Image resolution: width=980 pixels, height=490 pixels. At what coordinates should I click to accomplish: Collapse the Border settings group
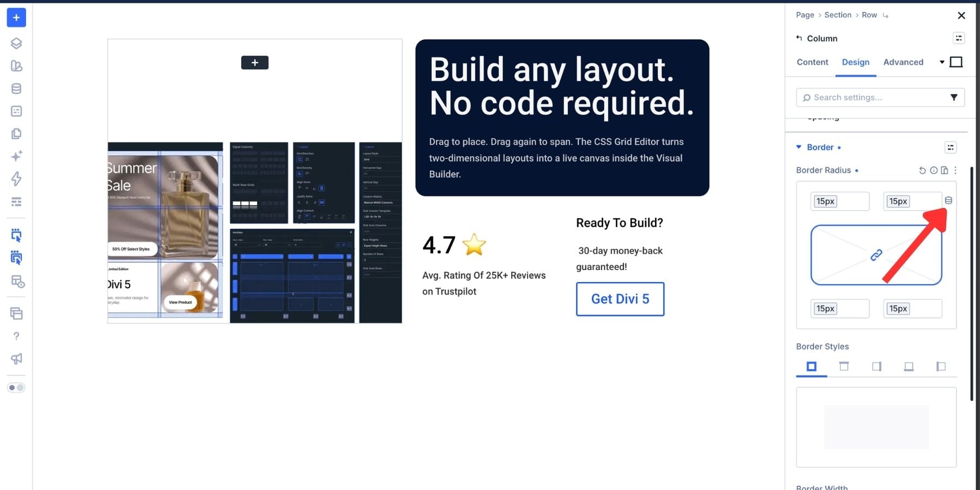click(799, 147)
